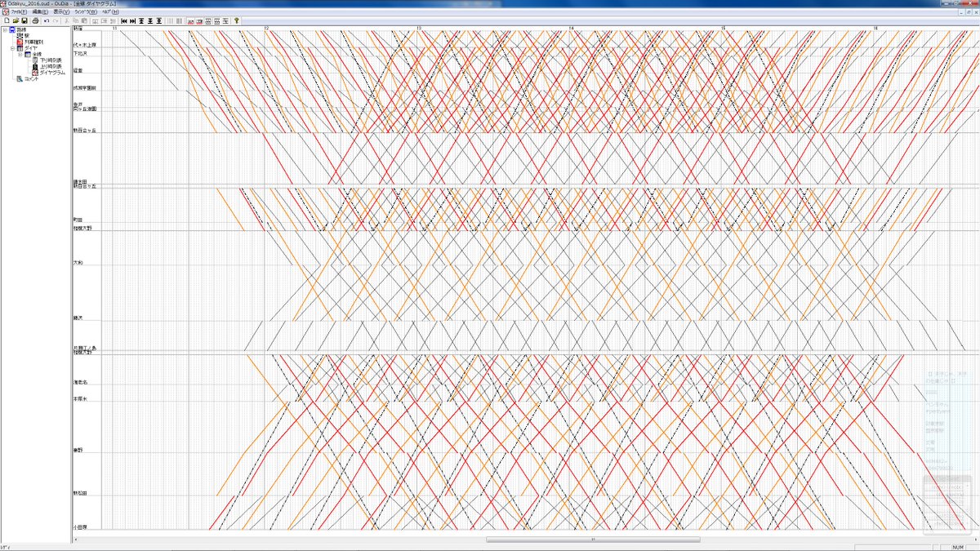Click the 町田 station label in diagram
The image size is (980, 551).
click(x=78, y=220)
